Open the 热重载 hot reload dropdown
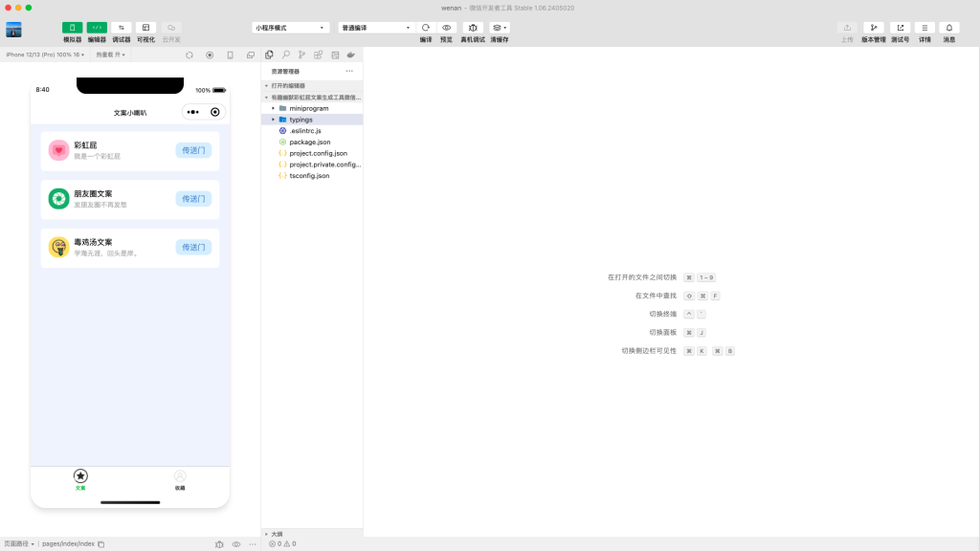This screenshot has width=980, height=551. [x=111, y=55]
